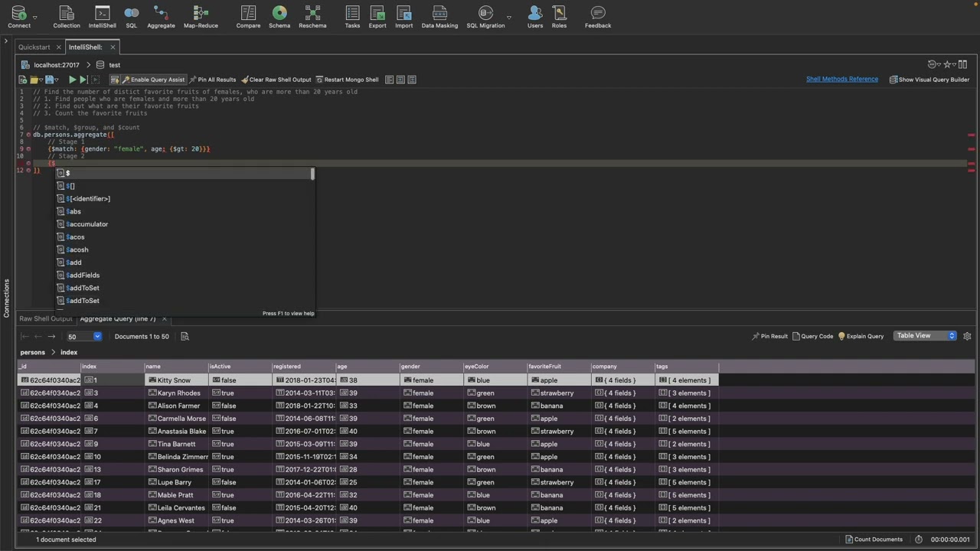The width and height of the screenshot is (980, 551).
Task: Click the save script icon
Action: pyautogui.click(x=49, y=80)
